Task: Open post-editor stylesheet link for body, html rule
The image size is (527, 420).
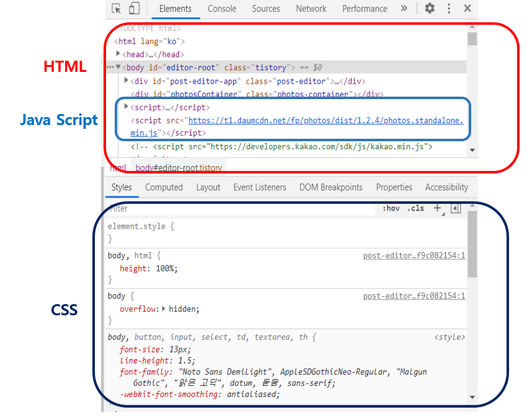Action: (414, 255)
